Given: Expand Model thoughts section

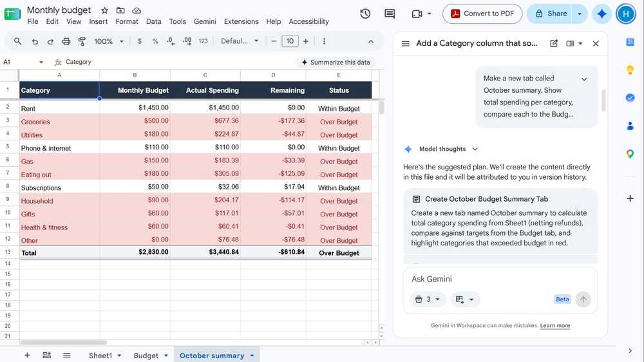Looking at the screenshot, I should point(475,149).
